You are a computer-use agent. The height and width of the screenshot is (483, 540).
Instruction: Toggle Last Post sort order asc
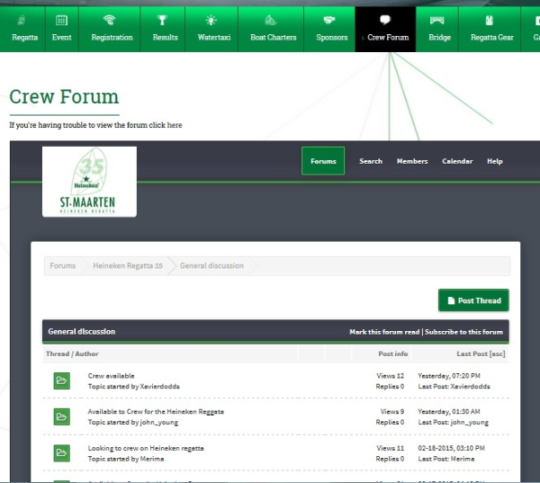[x=481, y=354]
